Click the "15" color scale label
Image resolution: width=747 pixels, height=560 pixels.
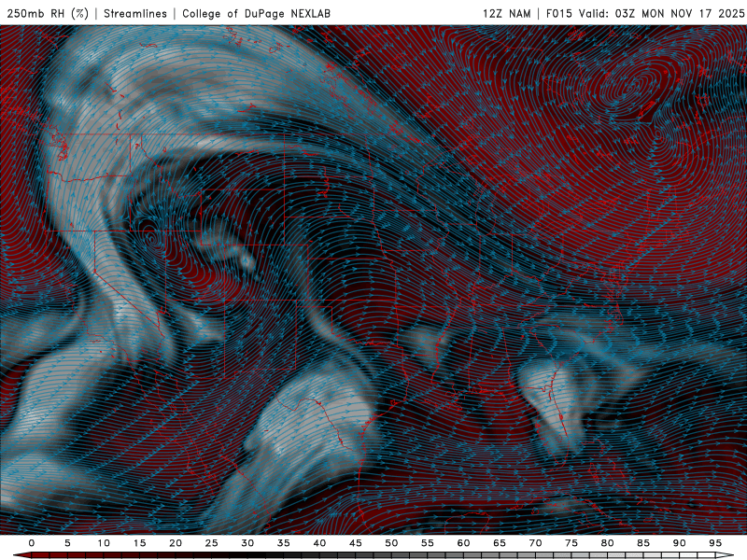pyautogui.click(x=139, y=543)
